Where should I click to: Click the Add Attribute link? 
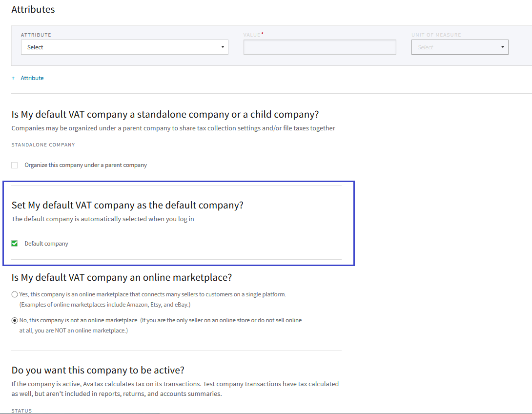tap(32, 78)
